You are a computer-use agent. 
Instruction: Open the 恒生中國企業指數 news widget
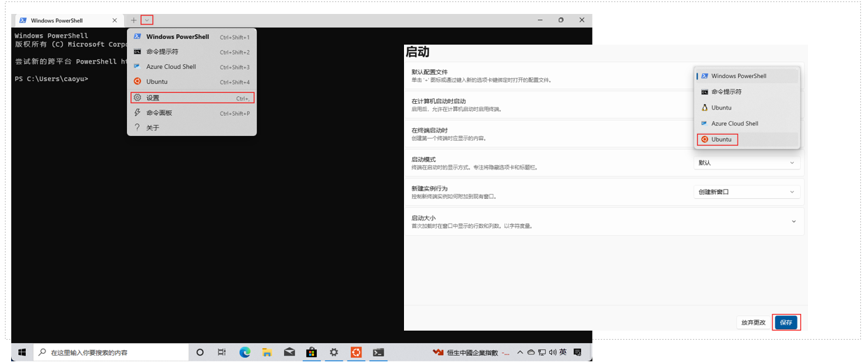tap(471, 352)
